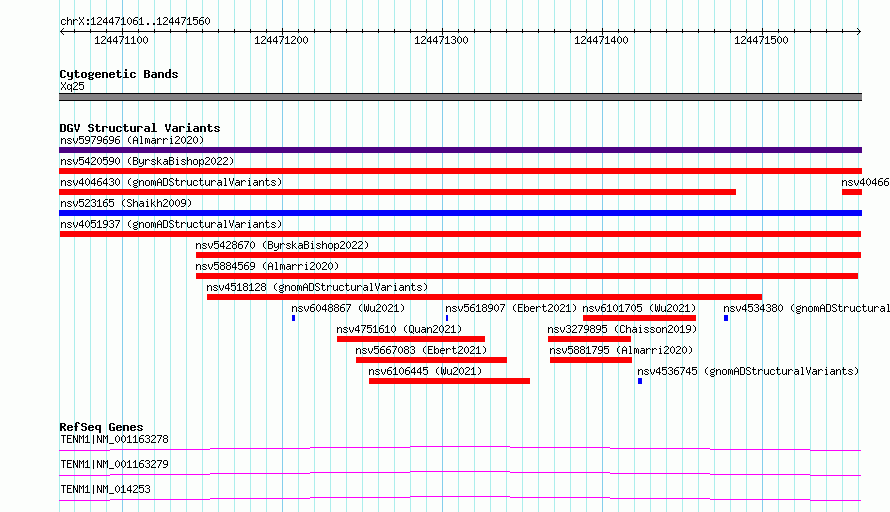Image resolution: width=890 pixels, height=512 pixels.
Task: Select the nsv3279895 (Chaisson2019) red bar
Action: coord(589,339)
